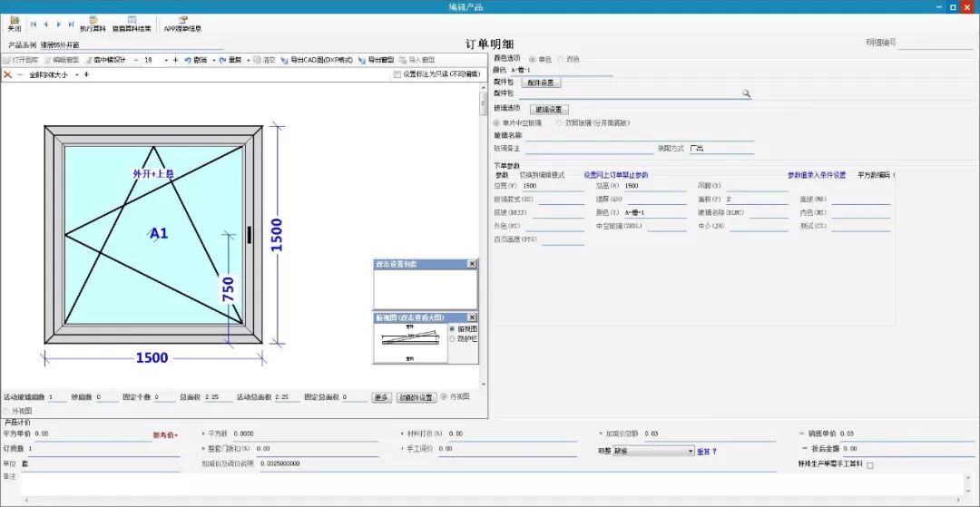This screenshot has width=980, height=507.
Task: Export CAD drawing in DXF format
Action: 317,60
